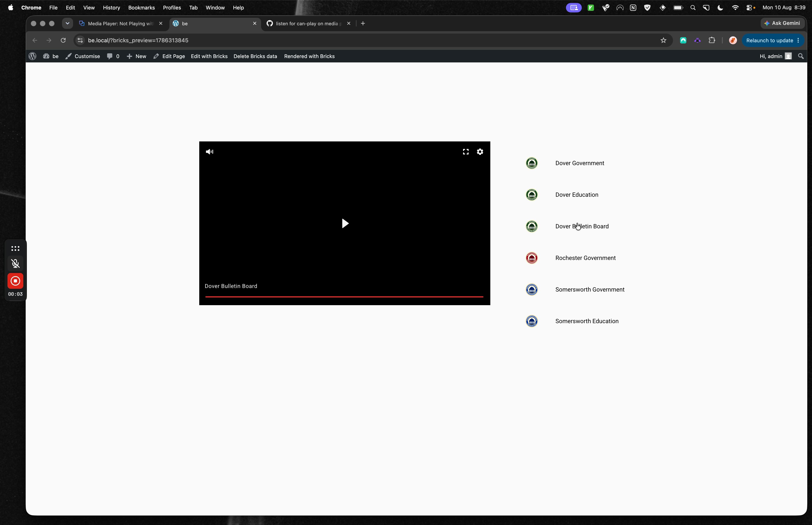This screenshot has width=812, height=525.
Task: Open the green extension icon in toolbar
Action: [683, 40]
